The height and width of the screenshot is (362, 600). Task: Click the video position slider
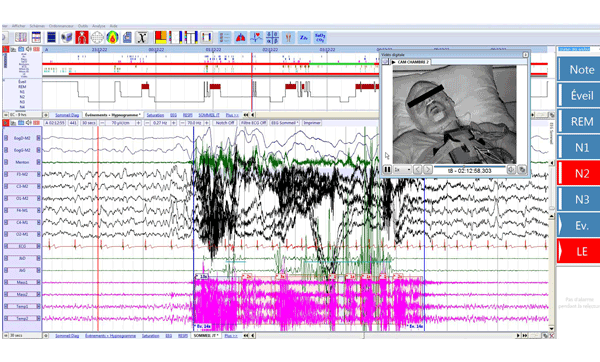[470, 166]
